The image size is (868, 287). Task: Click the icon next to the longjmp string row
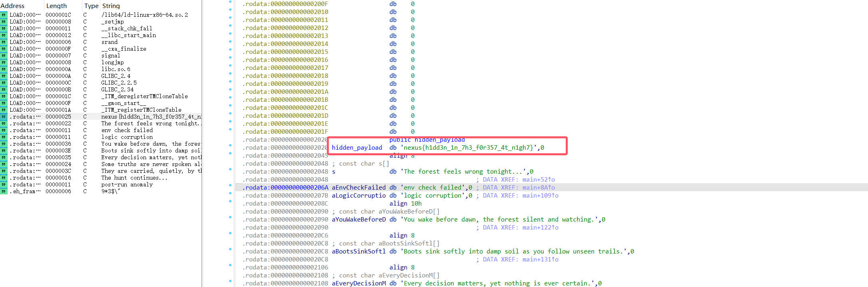coord(4,62)
